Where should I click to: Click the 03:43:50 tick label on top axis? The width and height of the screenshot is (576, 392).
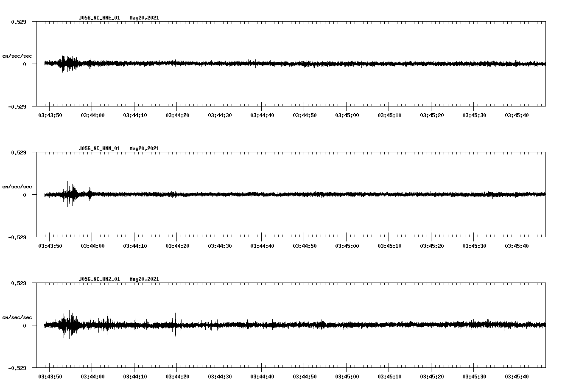(49, 115)
